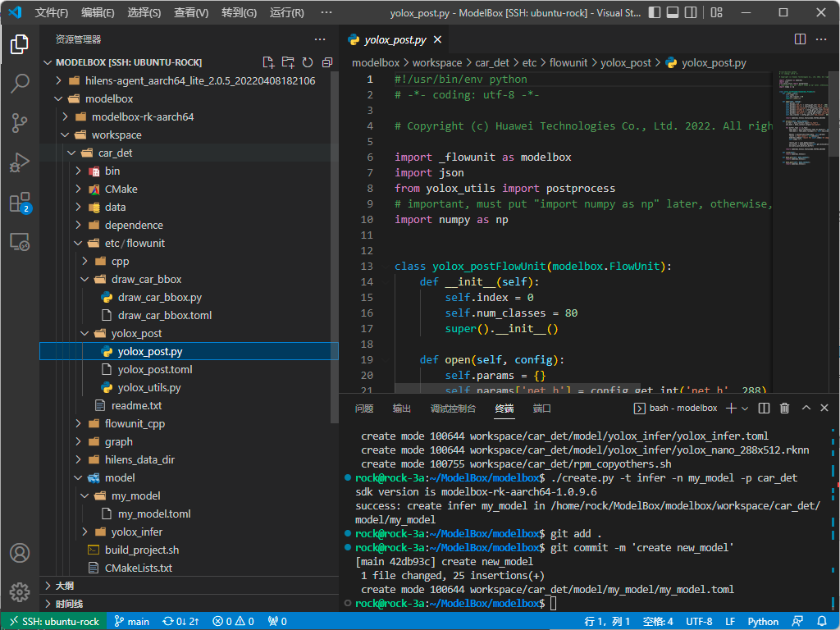Click the Python language mode in status bar
840x630 pixels.
pos(763,621)
